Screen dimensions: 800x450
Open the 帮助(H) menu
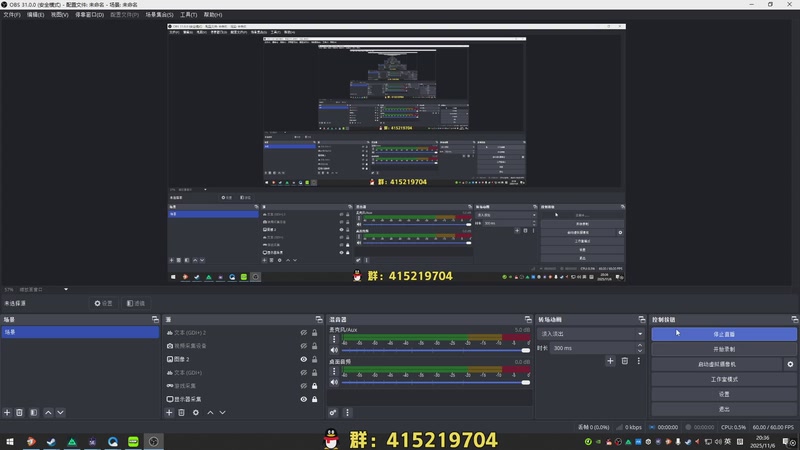point(213,15)
